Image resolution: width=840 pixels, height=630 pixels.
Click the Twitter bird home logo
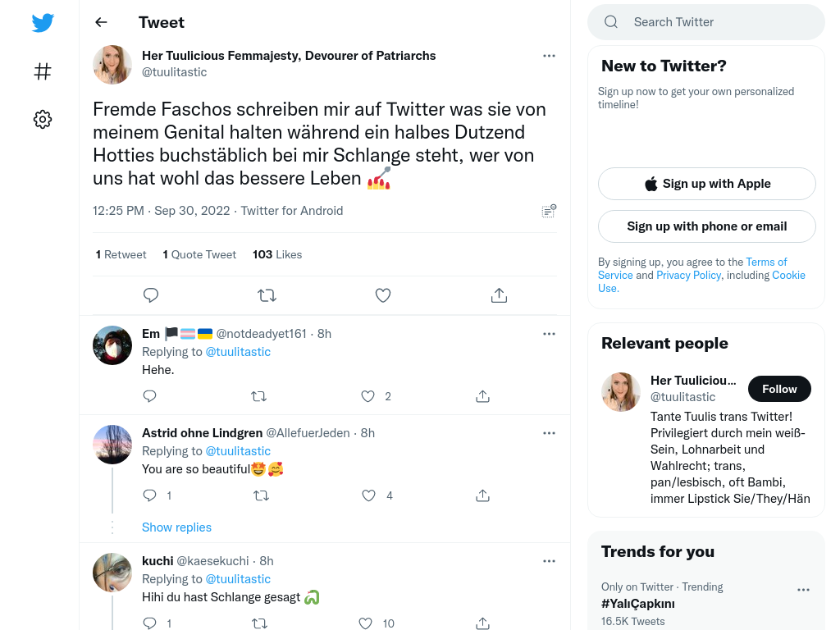pos(43,22)
